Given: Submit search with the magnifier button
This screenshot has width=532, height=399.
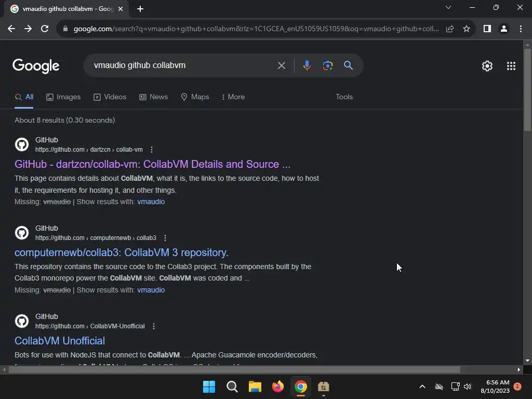Looking at the screenshot, I should tap(348, 65).
